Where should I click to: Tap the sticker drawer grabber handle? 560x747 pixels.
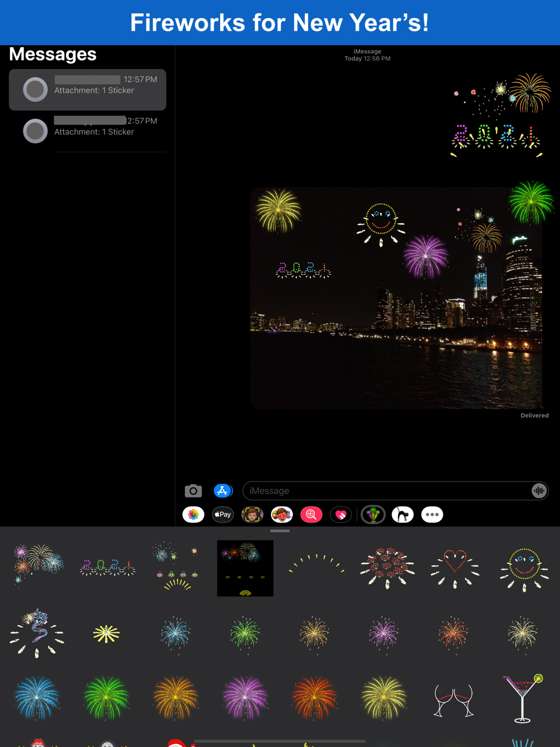click(280, 531)
